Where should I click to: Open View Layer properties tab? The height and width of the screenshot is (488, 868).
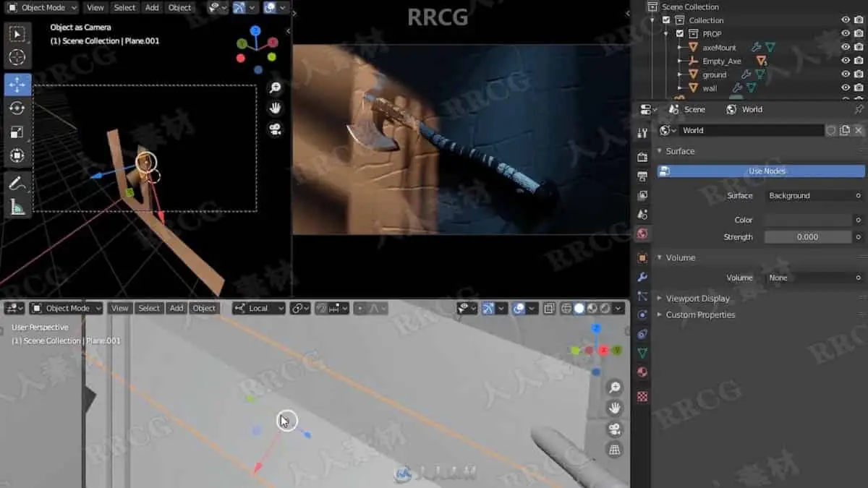(x=642, y=195)
